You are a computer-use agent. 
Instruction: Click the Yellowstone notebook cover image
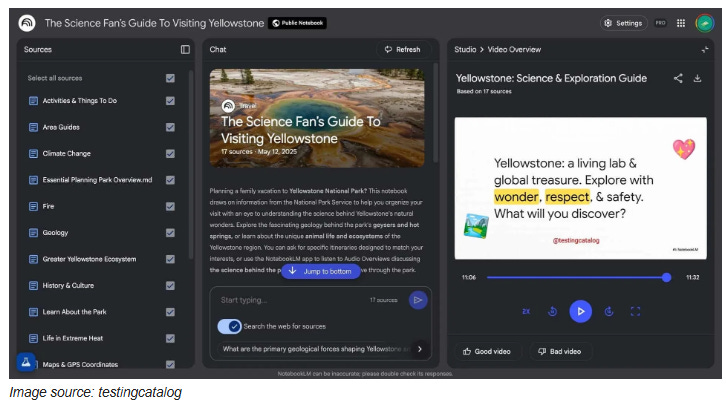click(317, 118)
